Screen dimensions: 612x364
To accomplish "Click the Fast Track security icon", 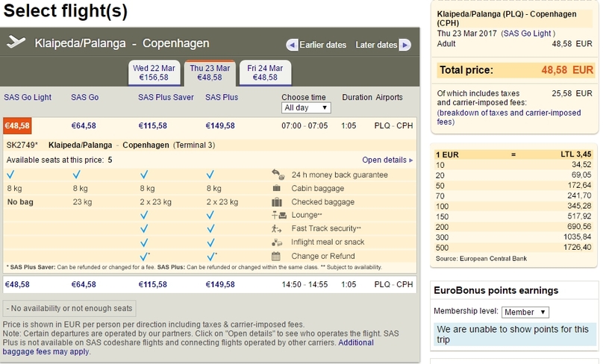I will coord(277,229).
